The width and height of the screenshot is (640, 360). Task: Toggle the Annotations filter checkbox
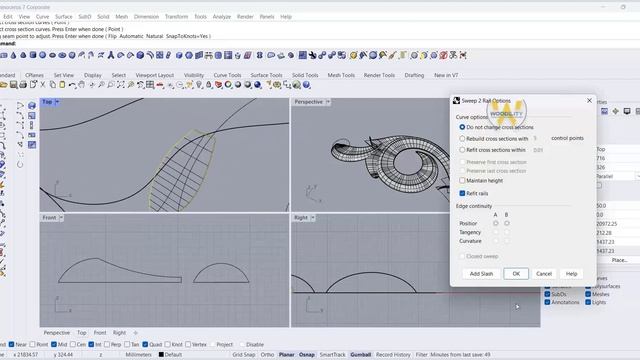coord(547,302)
